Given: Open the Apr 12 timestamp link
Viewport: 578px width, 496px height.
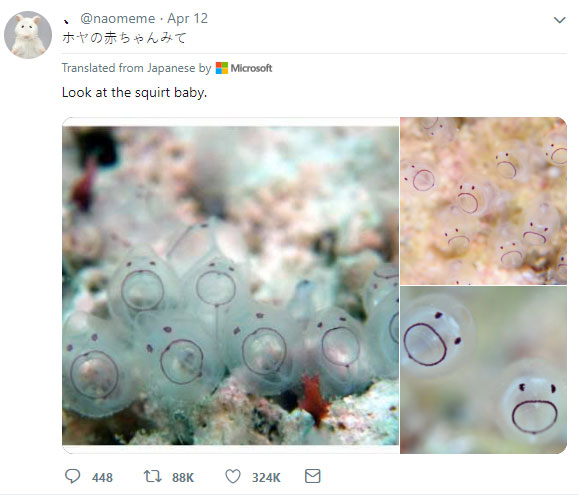Looking at the screenshot, I should [x=188, y=18].
